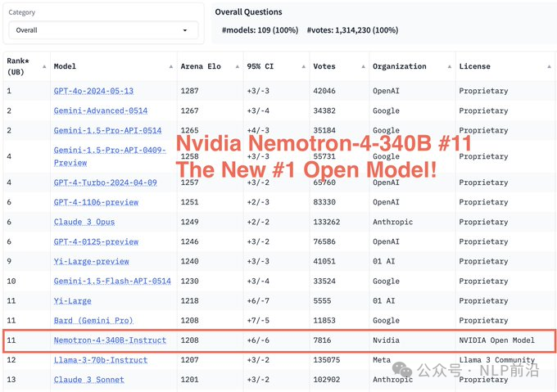
Task: Click the 95% CI value +7/-5
Action: (x=258, y=321)
